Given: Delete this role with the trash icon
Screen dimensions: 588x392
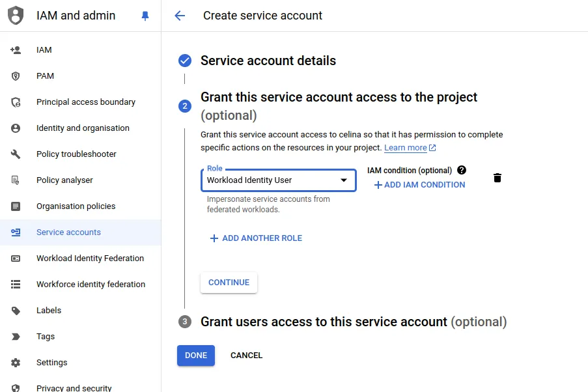Looking at the screenshot, I should point(497,178).
